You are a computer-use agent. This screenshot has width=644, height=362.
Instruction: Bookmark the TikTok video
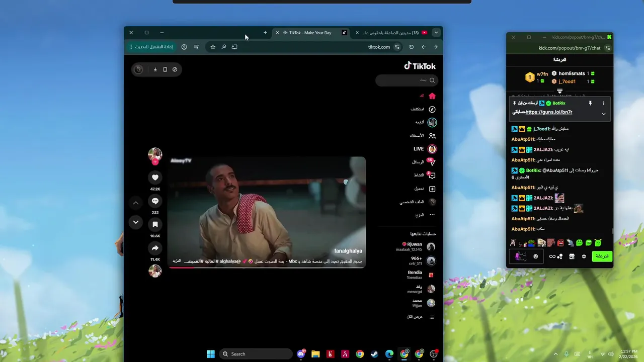(x=155, y=225)
